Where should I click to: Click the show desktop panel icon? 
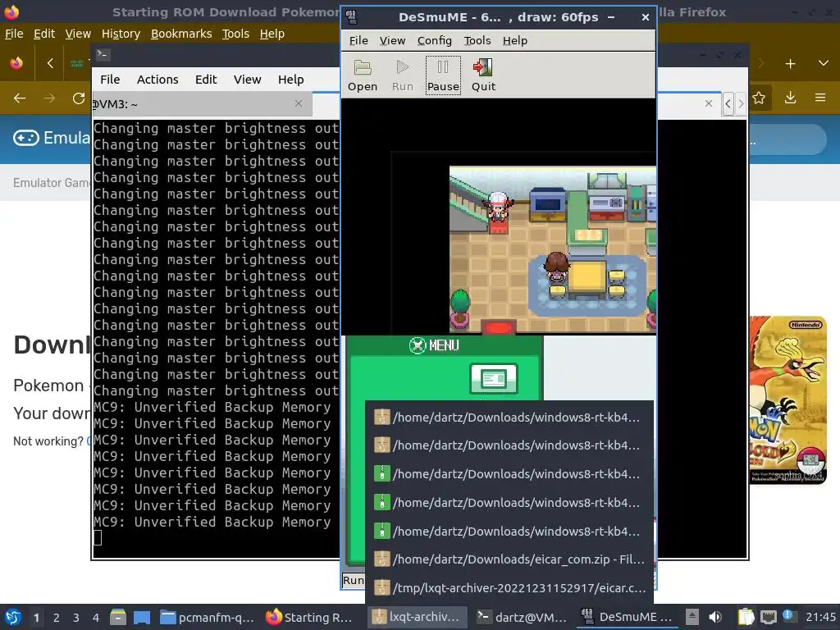coord(141,617)
